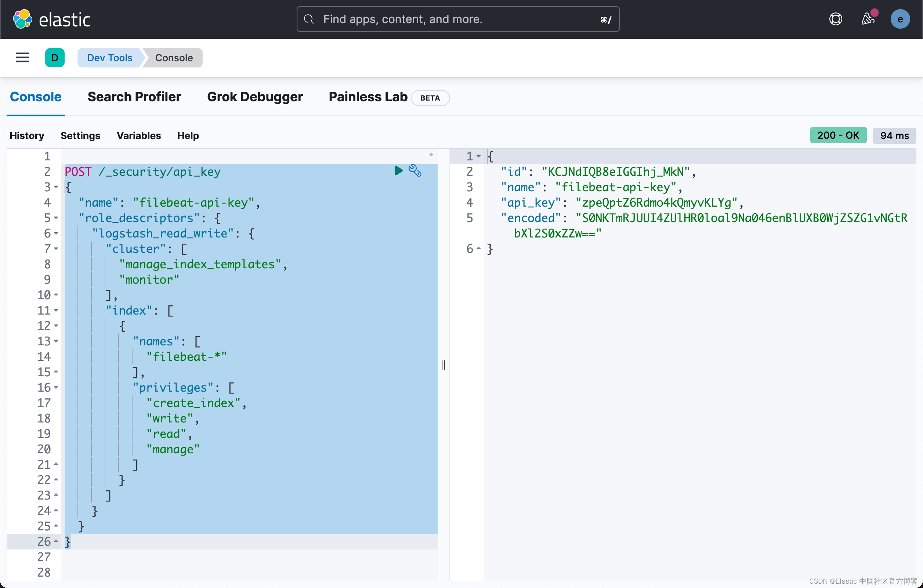Click the Run (play) button to execute query
This screenshot has width=923, height=588.
coord(398,171)
